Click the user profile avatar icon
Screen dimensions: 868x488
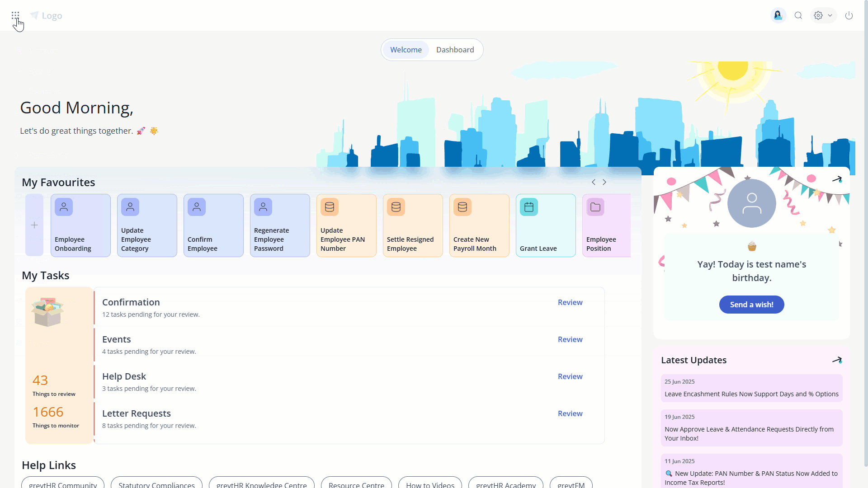[x=778, y=15]
